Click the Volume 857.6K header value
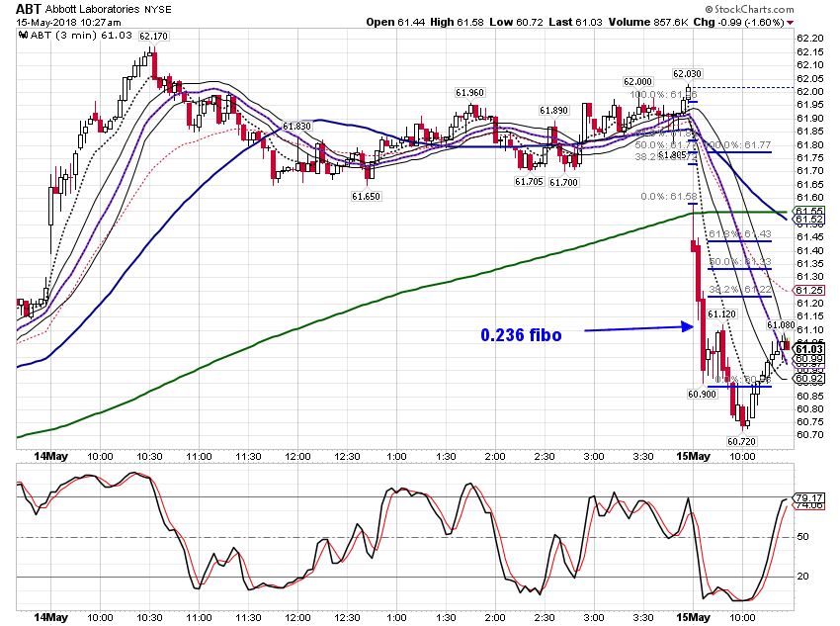Image resolution: width=840 pixels, height=626 pixels. (648, 23)
